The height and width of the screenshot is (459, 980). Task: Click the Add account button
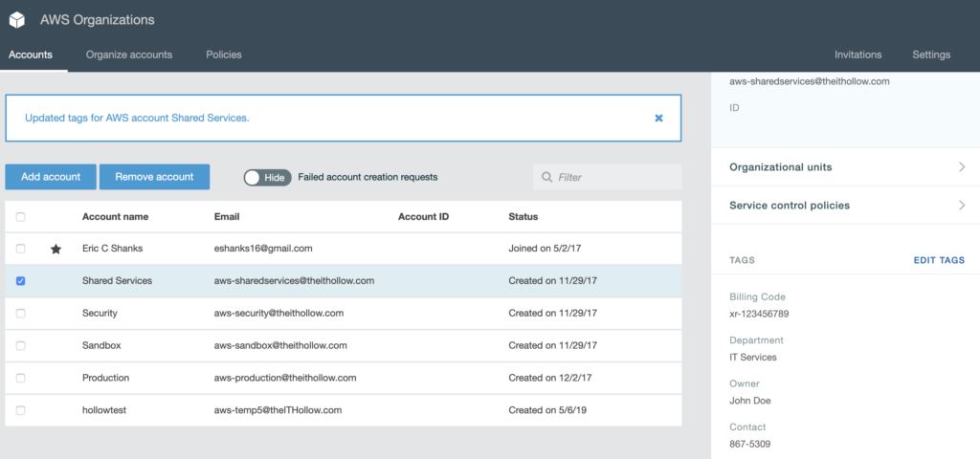[51, 177]
